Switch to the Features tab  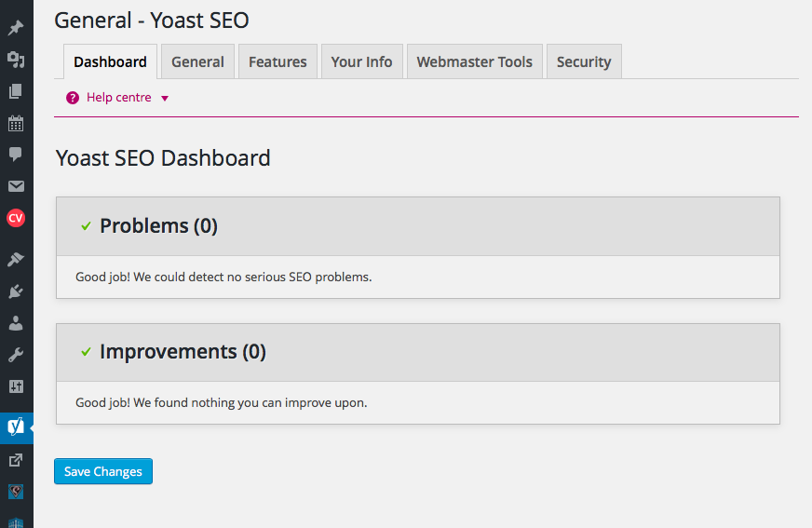tap(277, 61)
